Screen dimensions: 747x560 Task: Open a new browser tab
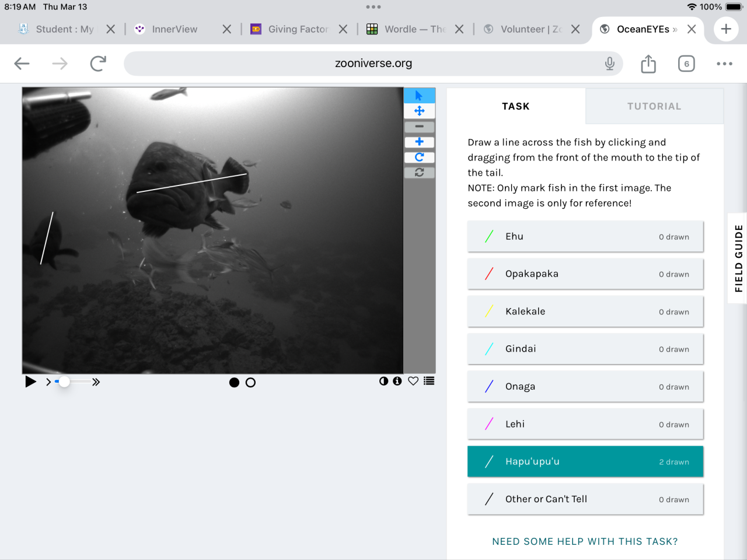click(726, 29)
